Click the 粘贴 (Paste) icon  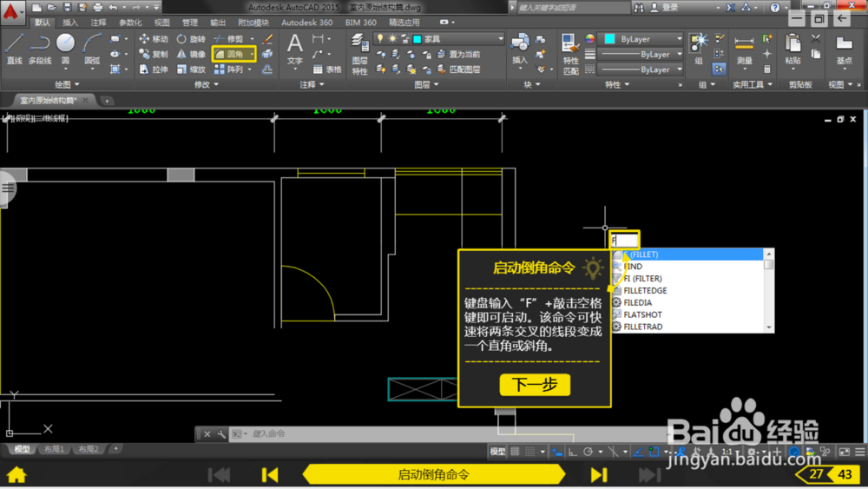tap(792, 49)
